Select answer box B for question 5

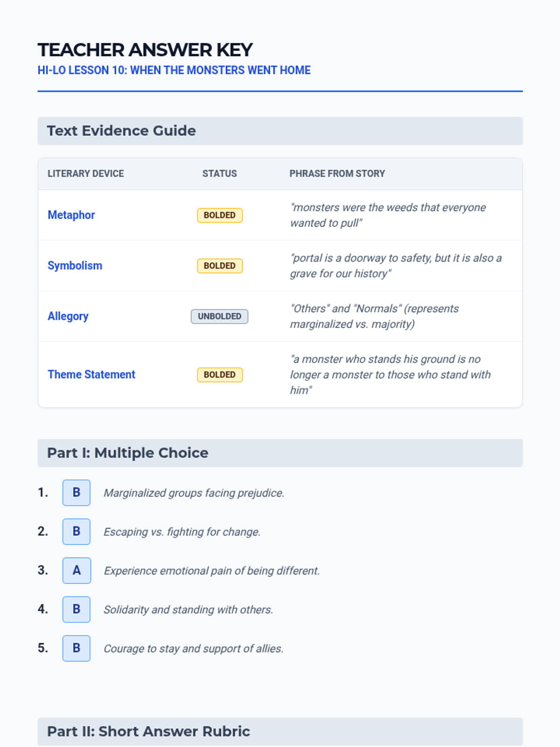(x=77, y=648)
